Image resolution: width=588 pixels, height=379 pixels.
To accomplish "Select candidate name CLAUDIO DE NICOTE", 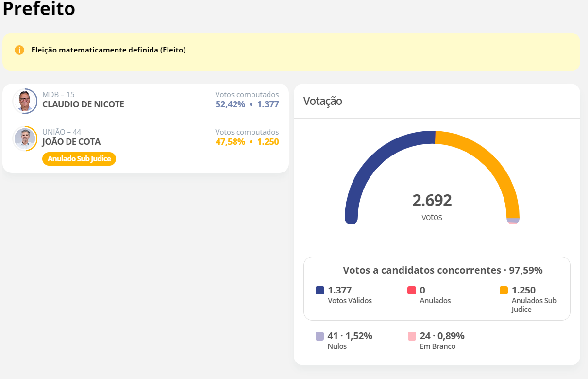I will 83,104.
